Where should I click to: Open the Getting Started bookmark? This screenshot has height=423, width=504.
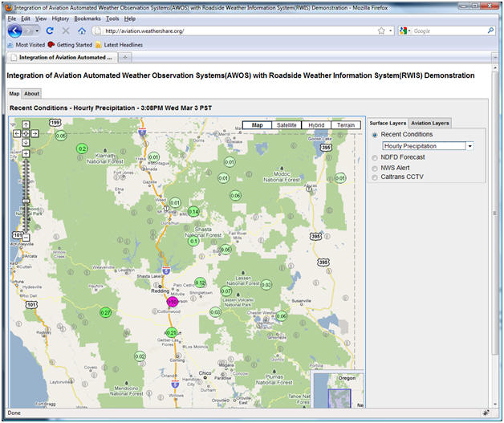pos(70,45)
